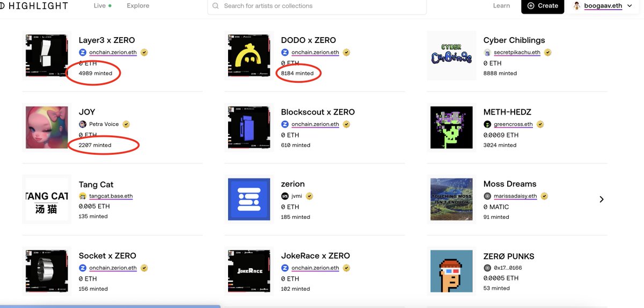
Task: Click onchain.zerion.eth under Blockscout x ZERO
Action: coord(316,124)
